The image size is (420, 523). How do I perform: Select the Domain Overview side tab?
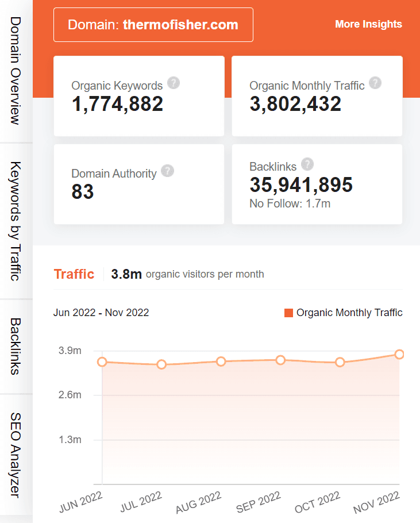(x=16, y=71)
